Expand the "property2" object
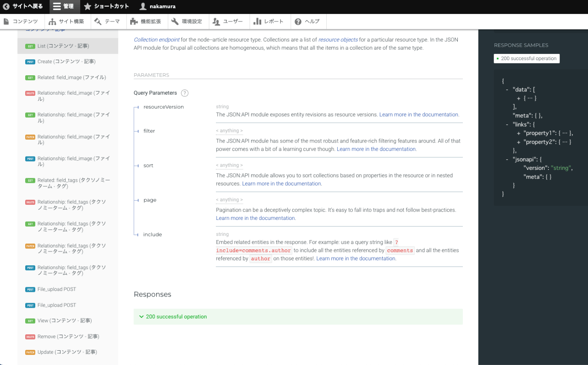 519,142
